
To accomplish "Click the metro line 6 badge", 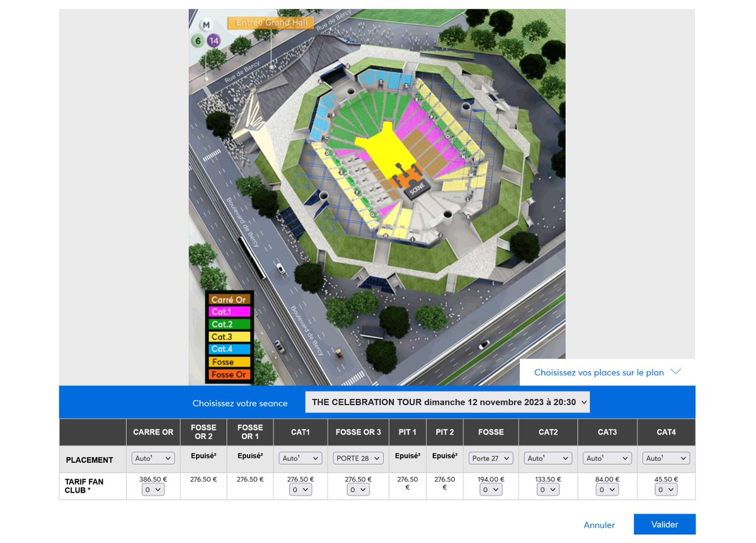I will tap(197, 41).
